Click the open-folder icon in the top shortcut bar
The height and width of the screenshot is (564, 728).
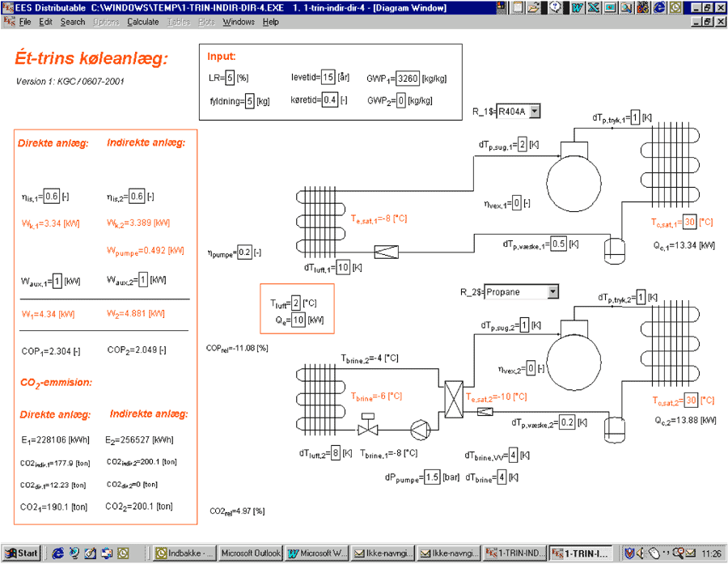pos(534,7)
